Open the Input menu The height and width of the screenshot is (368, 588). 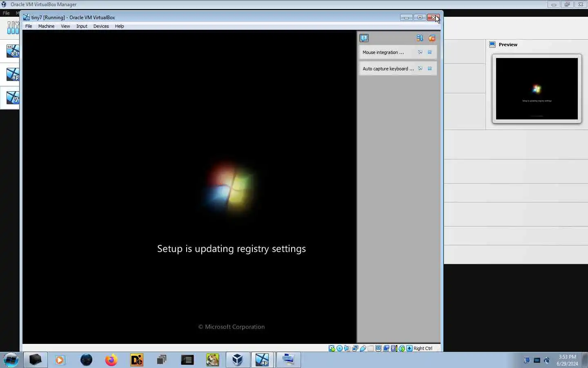[82, 26]
